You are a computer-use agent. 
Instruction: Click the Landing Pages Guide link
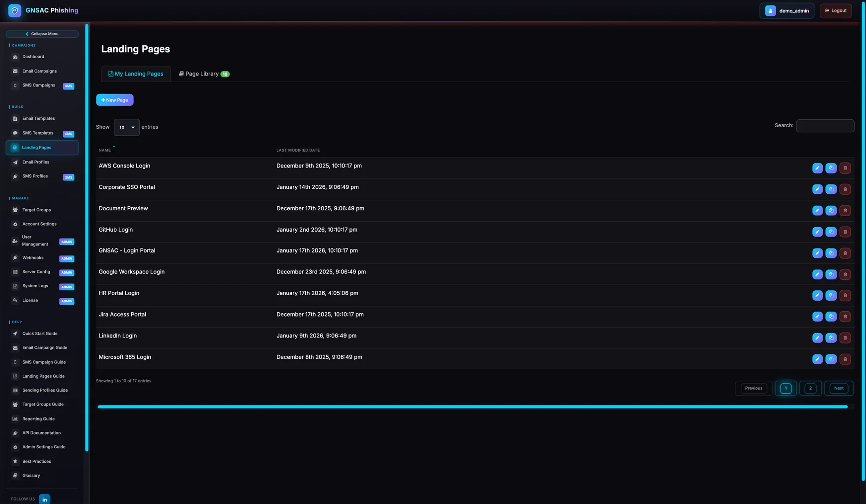pos(42,376)
